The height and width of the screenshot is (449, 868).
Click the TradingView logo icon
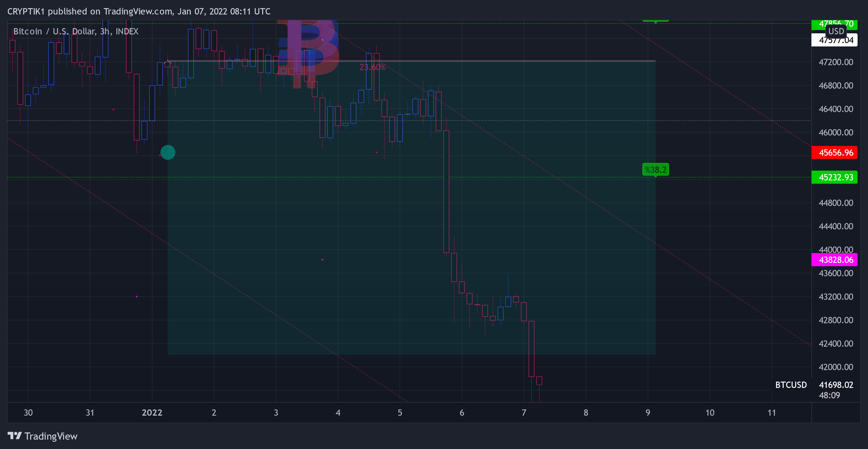(15, 436)
